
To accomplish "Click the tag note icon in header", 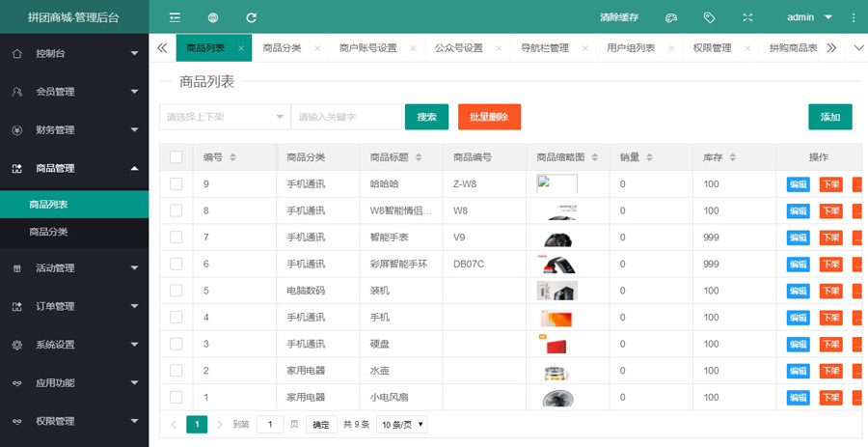I will click(709, 17).
